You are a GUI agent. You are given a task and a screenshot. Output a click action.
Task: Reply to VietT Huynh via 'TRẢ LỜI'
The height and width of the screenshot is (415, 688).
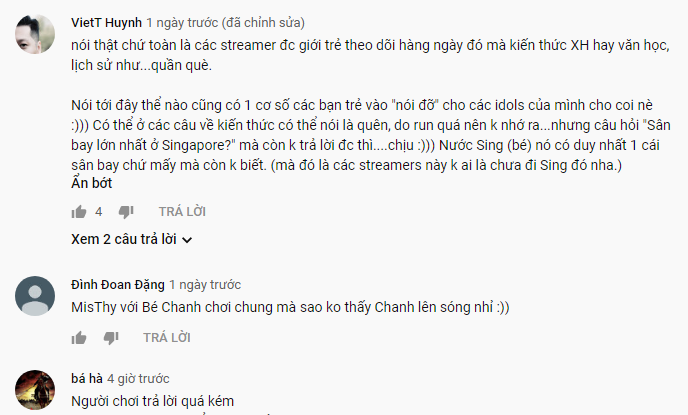pyautogui.click(x=182, y=212)
